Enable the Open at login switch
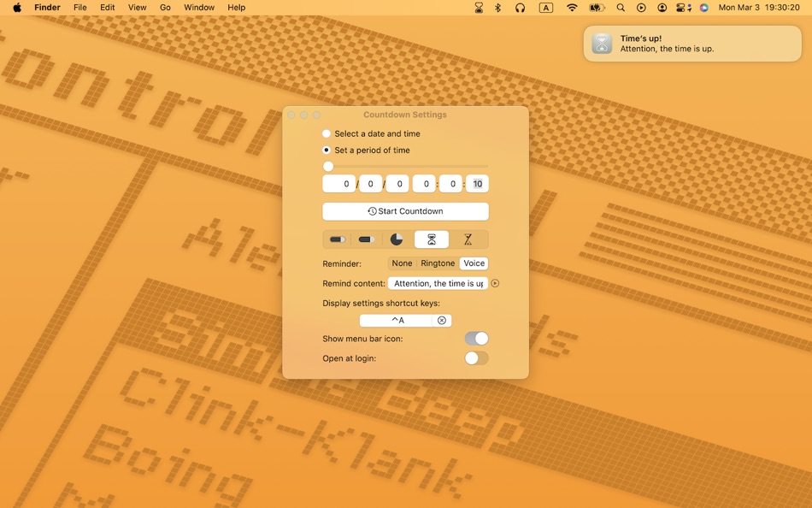812x508 pixels. coord(476,358)
